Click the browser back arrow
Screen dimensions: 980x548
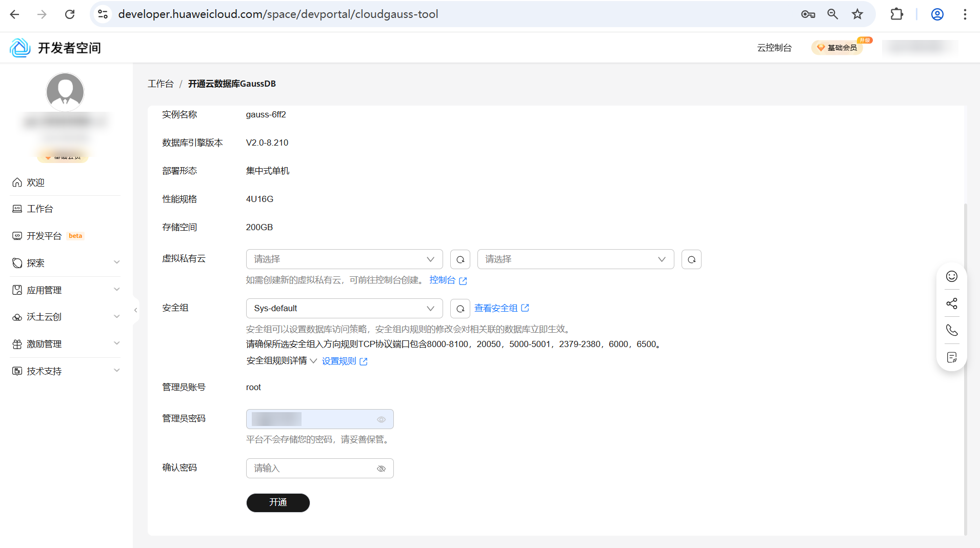tap(14, 14)
